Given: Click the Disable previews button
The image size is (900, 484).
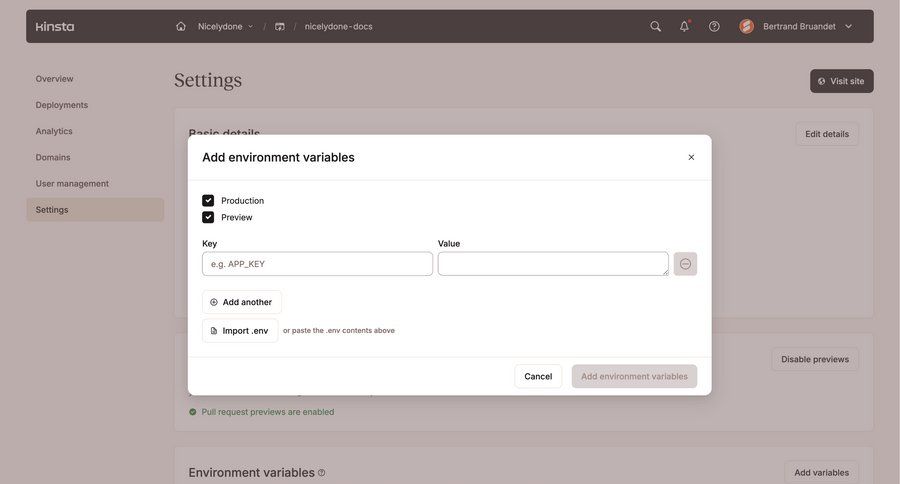Looking at the screenshot, I should click(815, 359).
